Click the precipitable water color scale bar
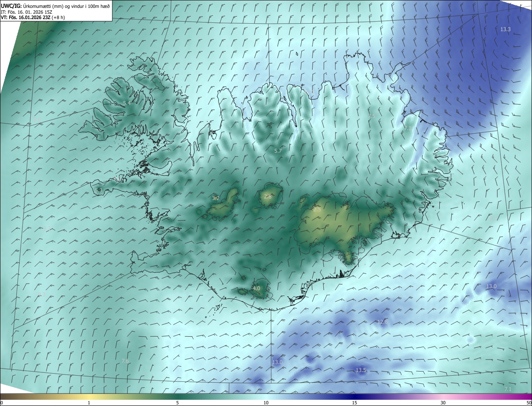Image resolution: width=532 pixels, height=406 pixels. (x=266, y=396)
